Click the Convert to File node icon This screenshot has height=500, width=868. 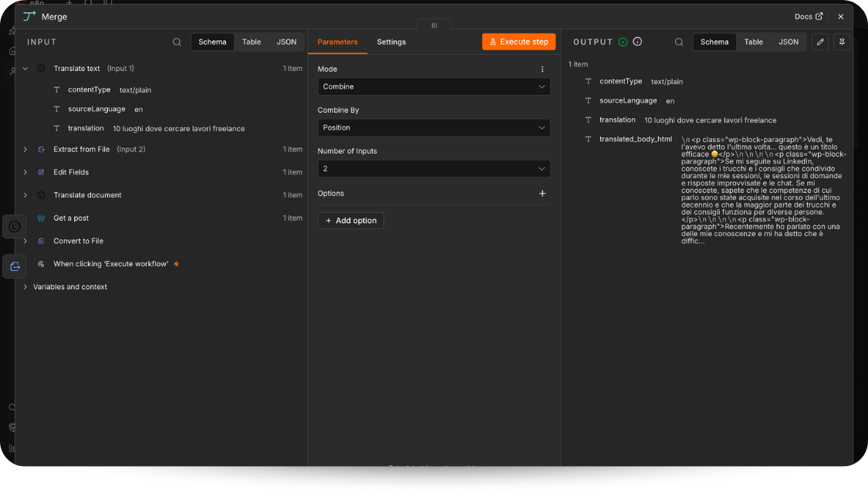click(41, 241)
